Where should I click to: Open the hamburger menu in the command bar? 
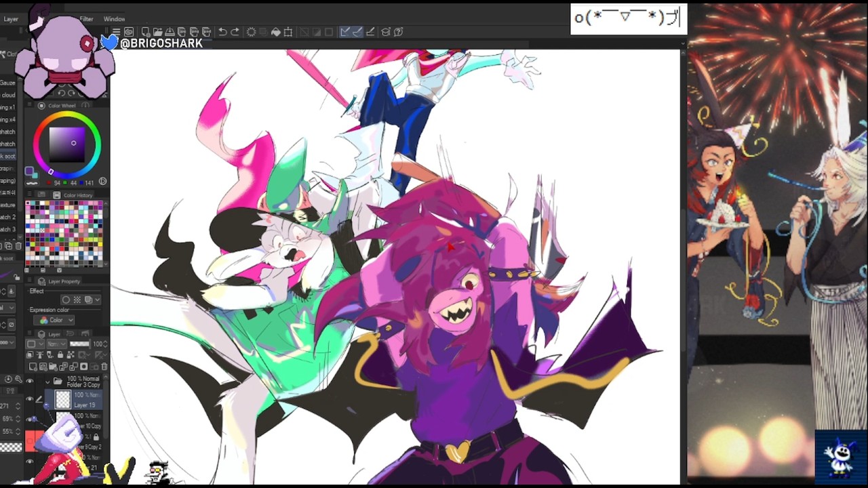117,32
